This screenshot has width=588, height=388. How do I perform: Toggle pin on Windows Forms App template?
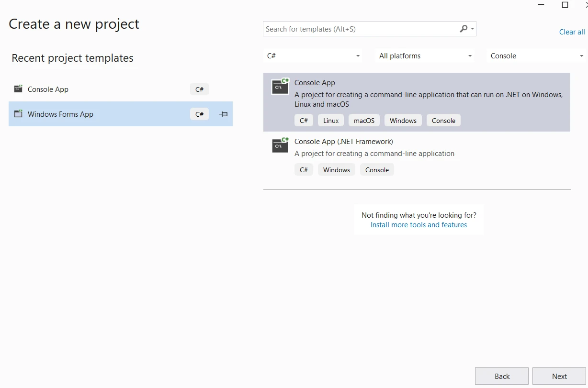(223, 114)
